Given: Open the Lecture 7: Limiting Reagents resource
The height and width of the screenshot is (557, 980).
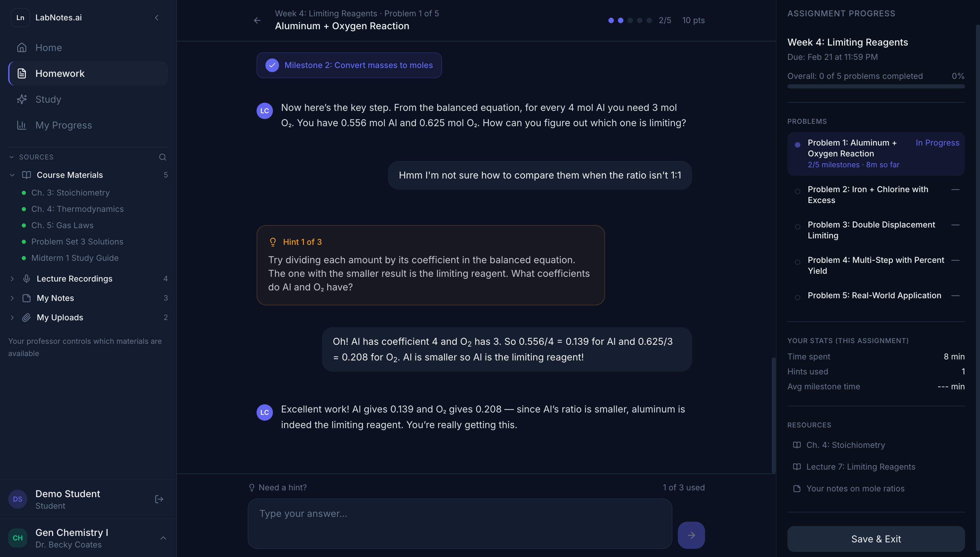Looking at the screenshot, I should pyautogui.click(x=861, y=467).
